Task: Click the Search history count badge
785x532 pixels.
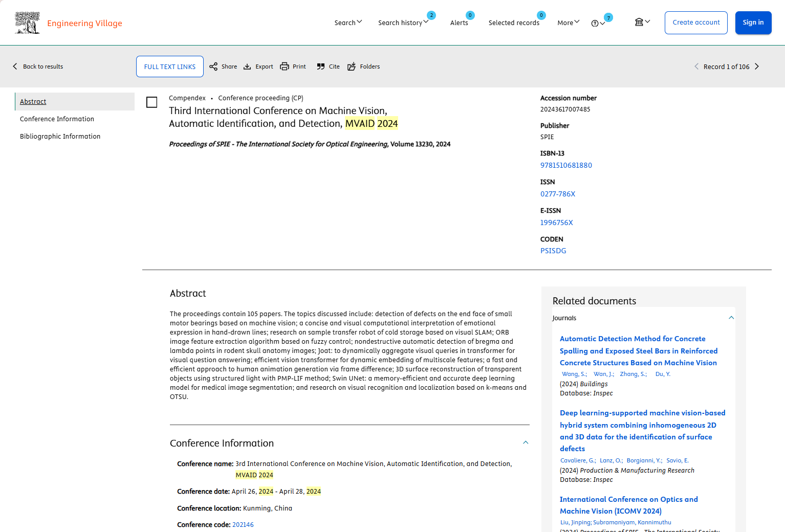Action: [x=431, y=15]
